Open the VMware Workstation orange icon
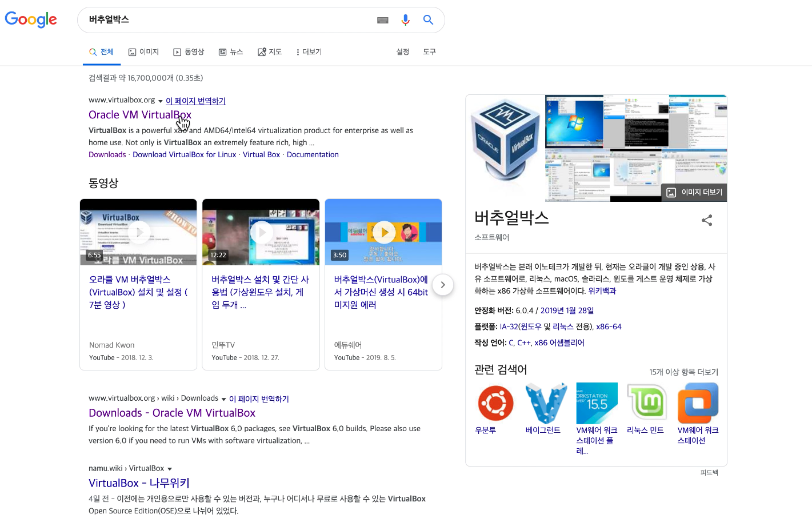812x518 pixels. coord(698,403)
